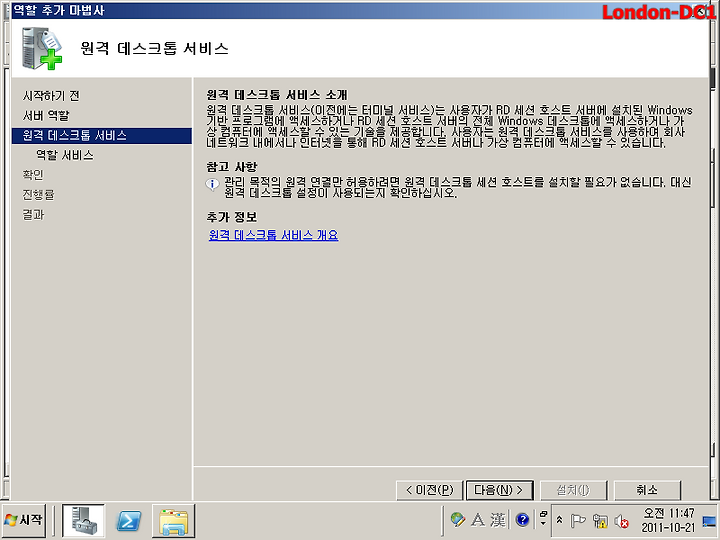Open Action Center flag icon
Viewport: 720px width, 540px height.
tap(578, 521)
